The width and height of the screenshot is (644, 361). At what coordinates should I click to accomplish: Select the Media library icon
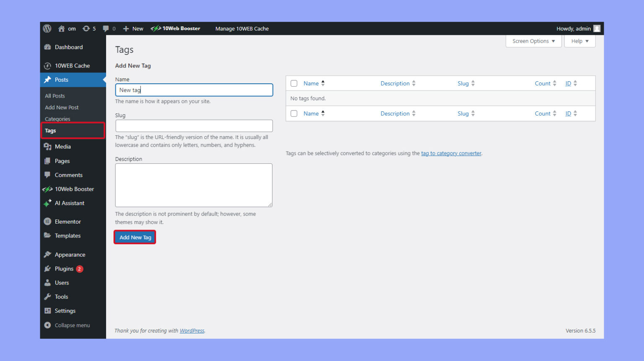(47, 147)
